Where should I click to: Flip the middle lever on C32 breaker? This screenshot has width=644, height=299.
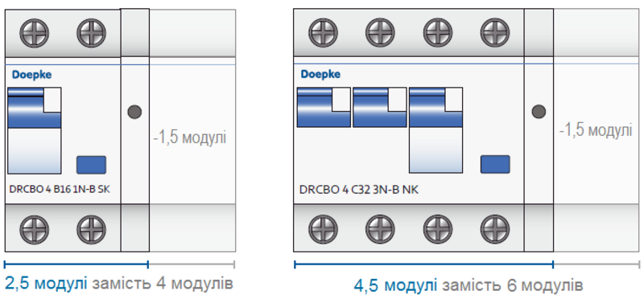(x=379, y=107)
